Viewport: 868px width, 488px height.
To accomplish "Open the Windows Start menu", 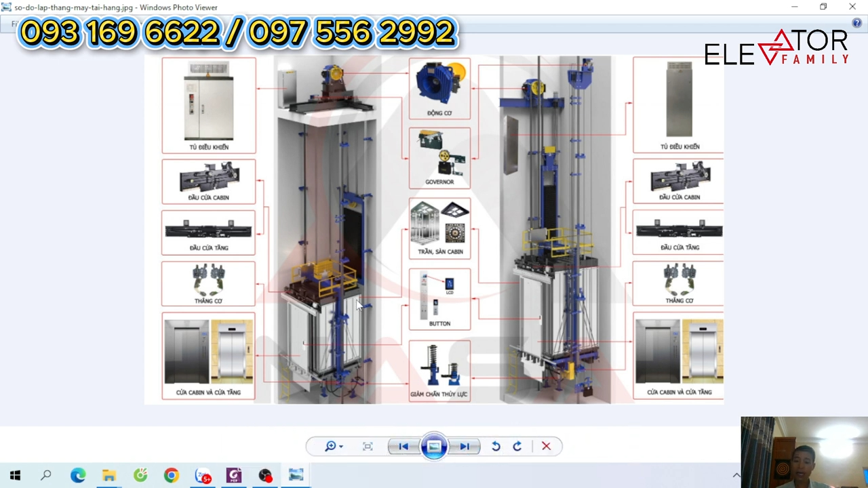I will coord(15,476).
